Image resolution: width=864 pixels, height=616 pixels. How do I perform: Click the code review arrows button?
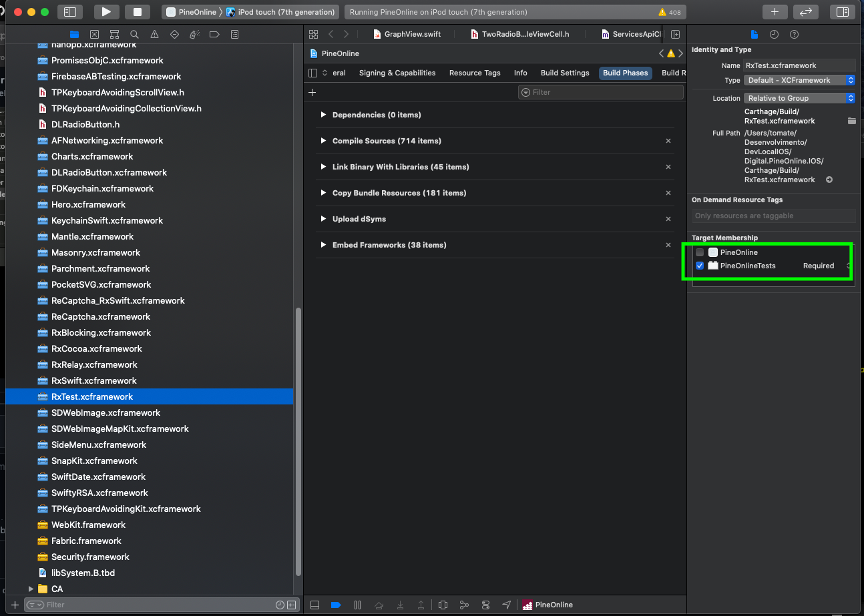coord(806,11)
